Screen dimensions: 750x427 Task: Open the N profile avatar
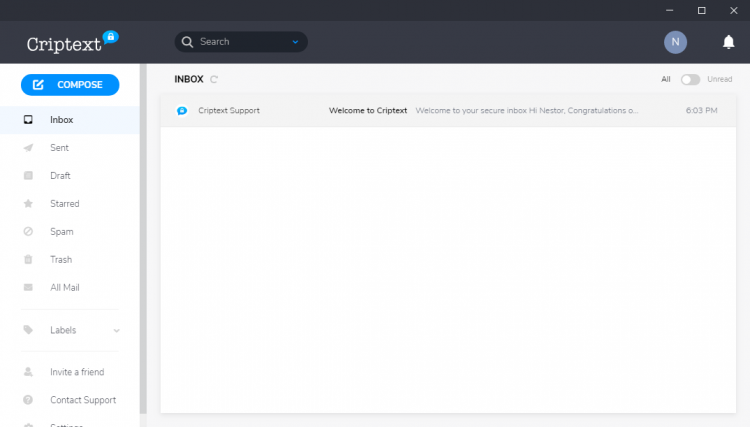pos(675,42)
